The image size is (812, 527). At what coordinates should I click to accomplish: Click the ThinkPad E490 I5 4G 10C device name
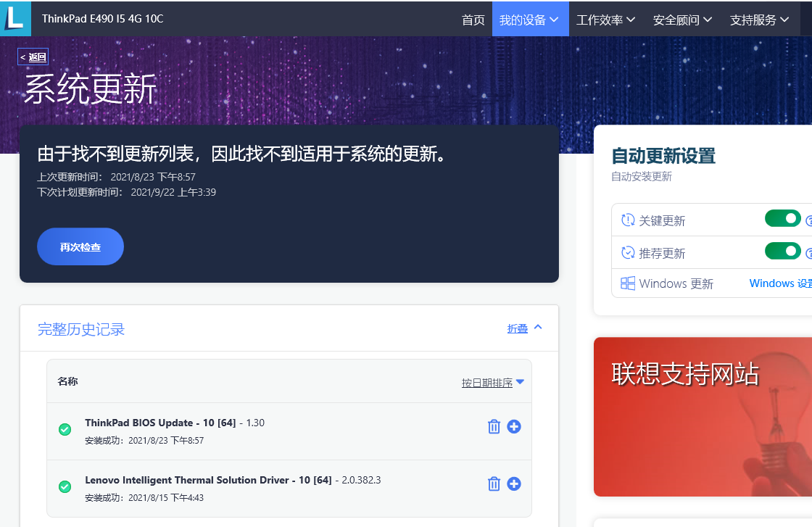(102, 19)
